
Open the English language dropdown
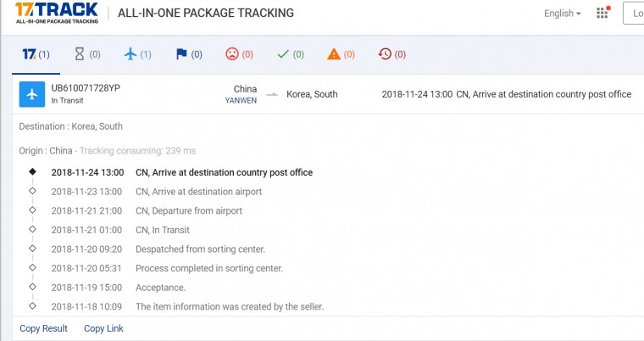(x=563, y=14)
